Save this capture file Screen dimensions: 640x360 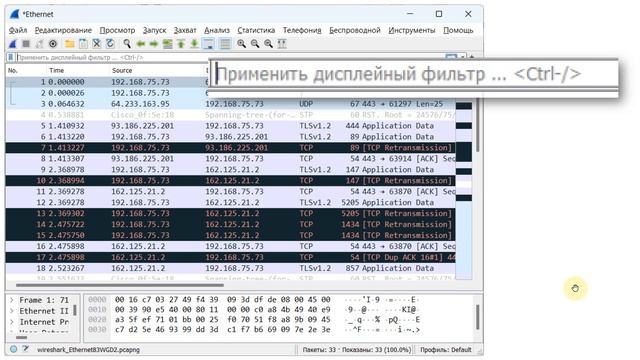tap(83, 44)
